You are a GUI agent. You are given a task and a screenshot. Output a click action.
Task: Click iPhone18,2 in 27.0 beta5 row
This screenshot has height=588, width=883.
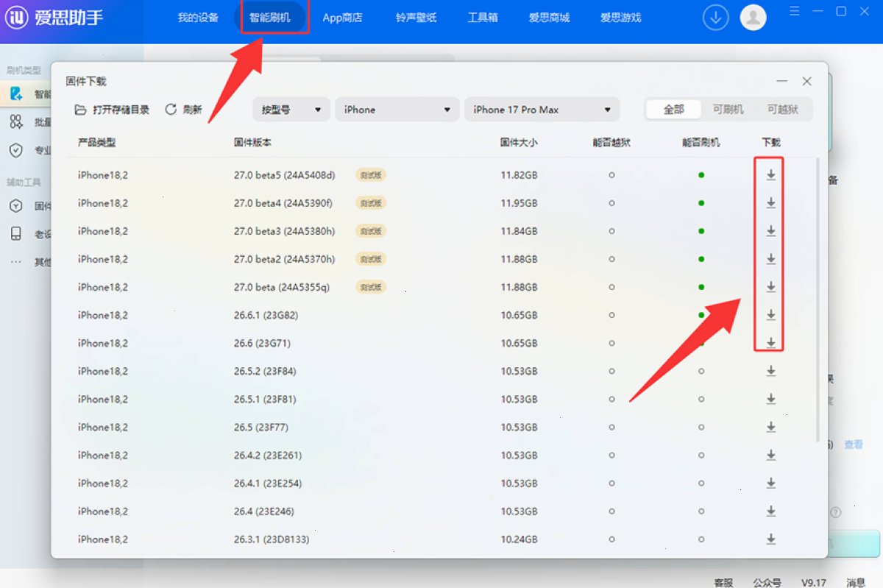pos(103,175)
